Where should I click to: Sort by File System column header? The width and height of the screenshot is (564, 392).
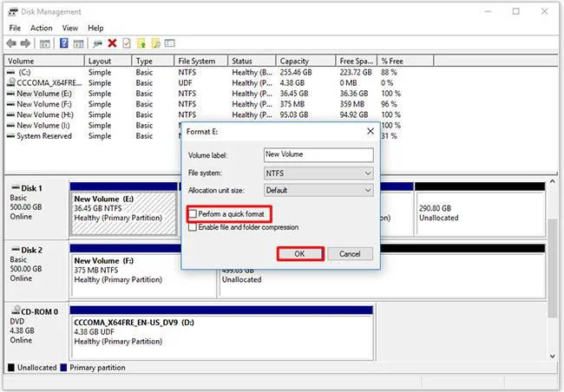coord(201,61)
